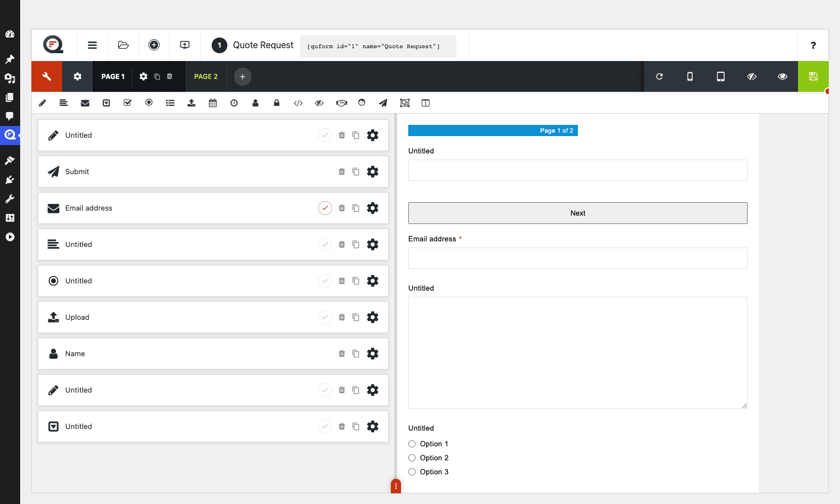The image size is (840, 504).
Task: Add an HTML code element from toolbar
Action: click(298, 103)
